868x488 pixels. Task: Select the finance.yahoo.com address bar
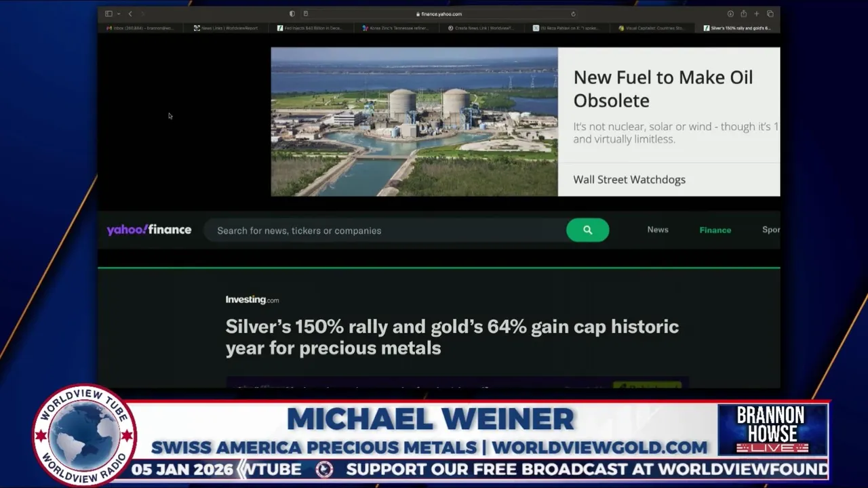click(439, 14)
